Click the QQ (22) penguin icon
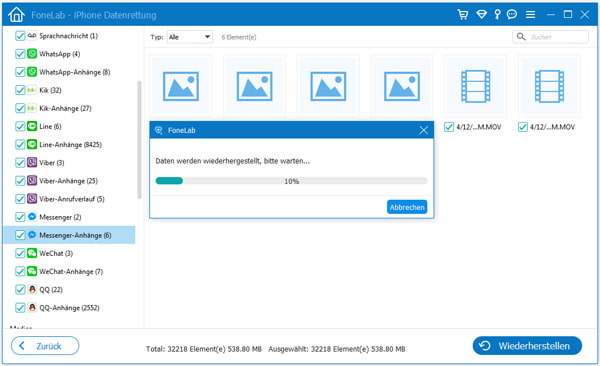Viewport: 600px width, 366px height. click(32, 289)
